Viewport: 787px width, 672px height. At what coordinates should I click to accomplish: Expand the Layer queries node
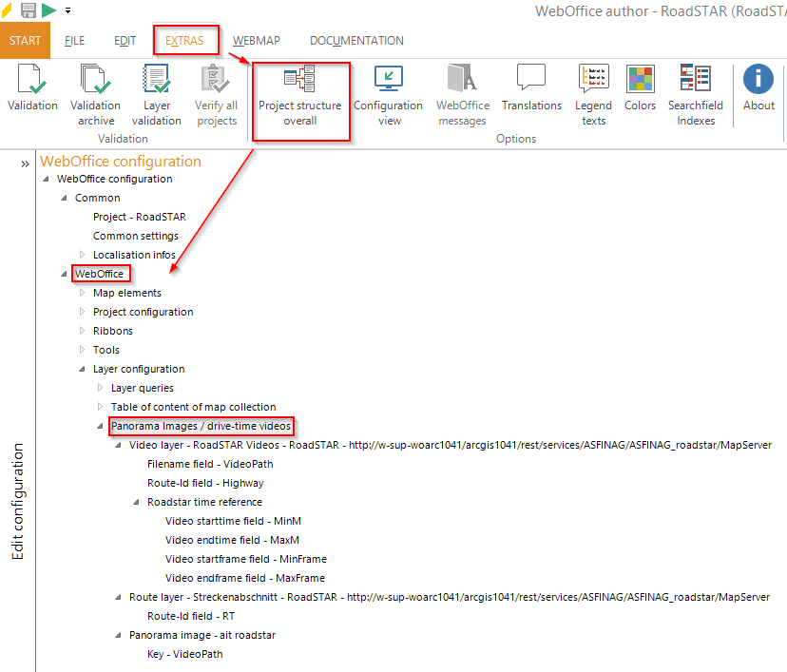[100, 388]
